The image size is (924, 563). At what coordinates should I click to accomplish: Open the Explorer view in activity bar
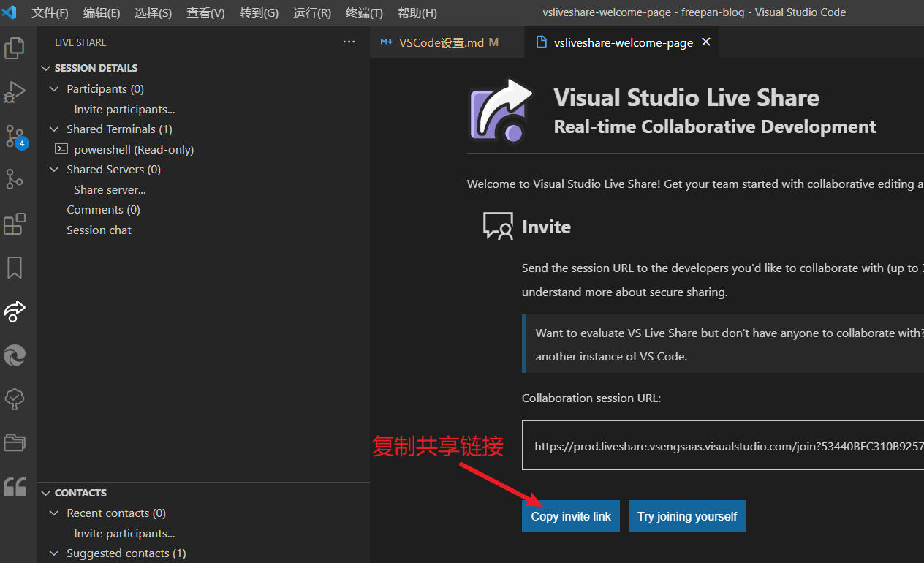pos(15,48)
